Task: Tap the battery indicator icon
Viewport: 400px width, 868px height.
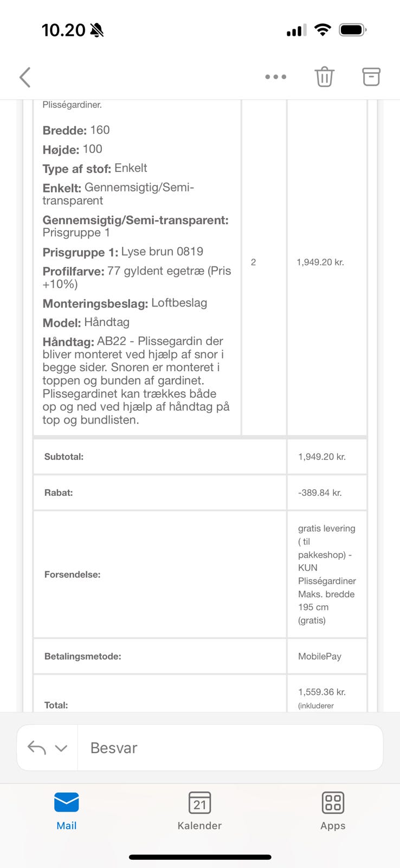Action: click(x=352, y=30)
